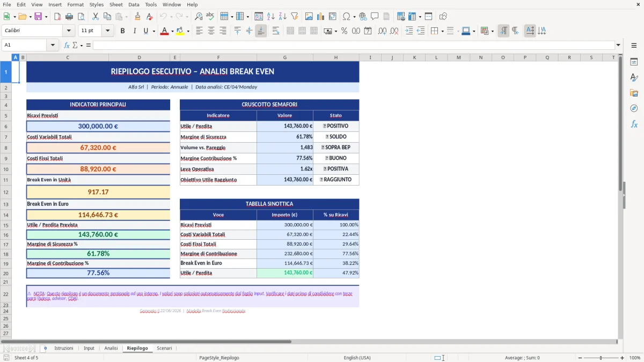Open the Data menu
The image size is (644, 362).
tap(134, 4)
